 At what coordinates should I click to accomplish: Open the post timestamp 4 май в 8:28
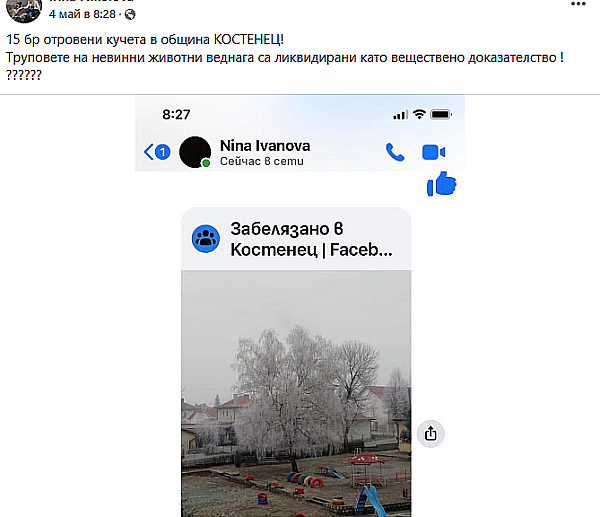tap(82, 14)
